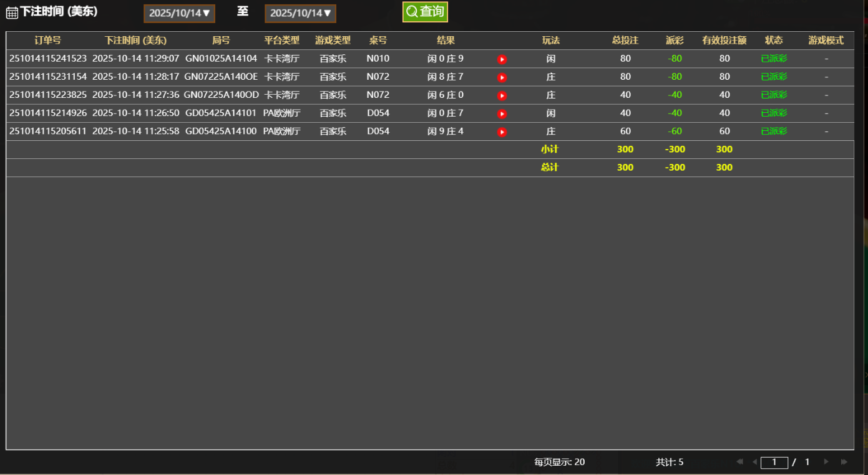Viewport: 868px width, 475px height.
Task: Open the end date dropdown
Action: tap(301, 13)
